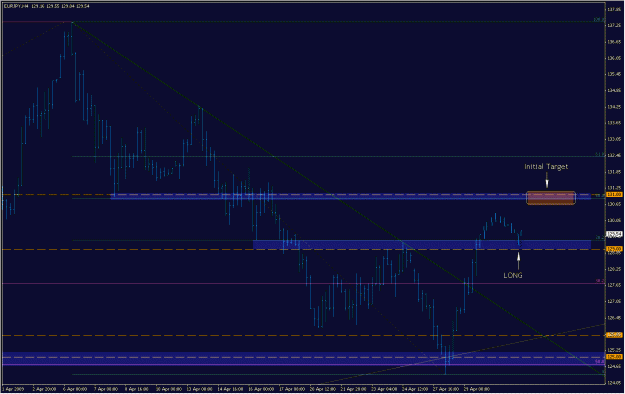
Task: Click the 2 Apr 20:00 time label
Action: pyautogui.click(x=45, y=389)
